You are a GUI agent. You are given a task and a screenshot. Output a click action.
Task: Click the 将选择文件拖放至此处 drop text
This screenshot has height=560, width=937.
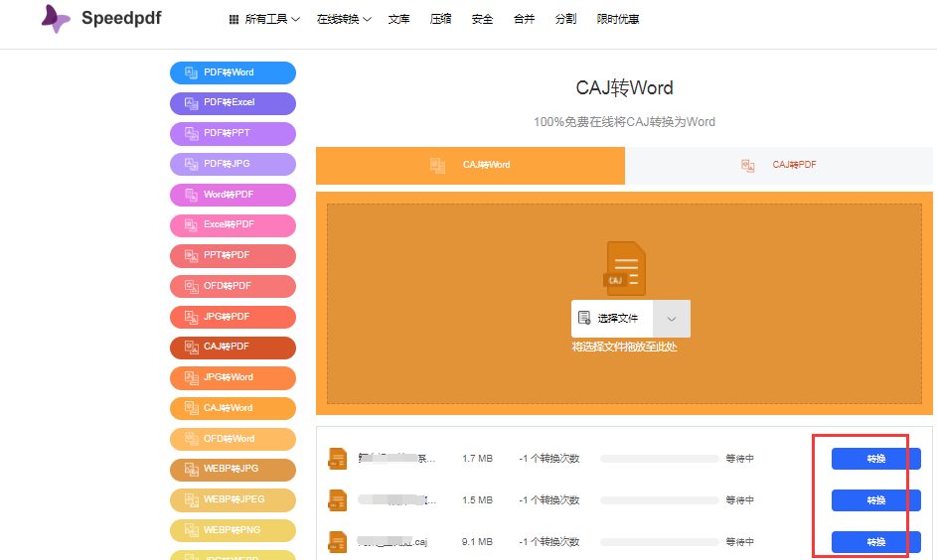point(624,348)
